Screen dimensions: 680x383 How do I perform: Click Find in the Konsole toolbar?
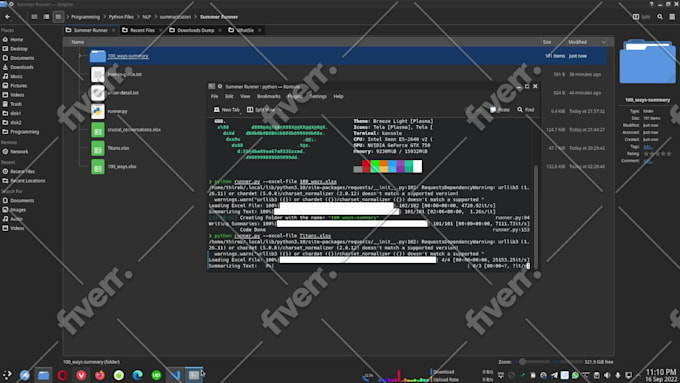tap(525, 110)
